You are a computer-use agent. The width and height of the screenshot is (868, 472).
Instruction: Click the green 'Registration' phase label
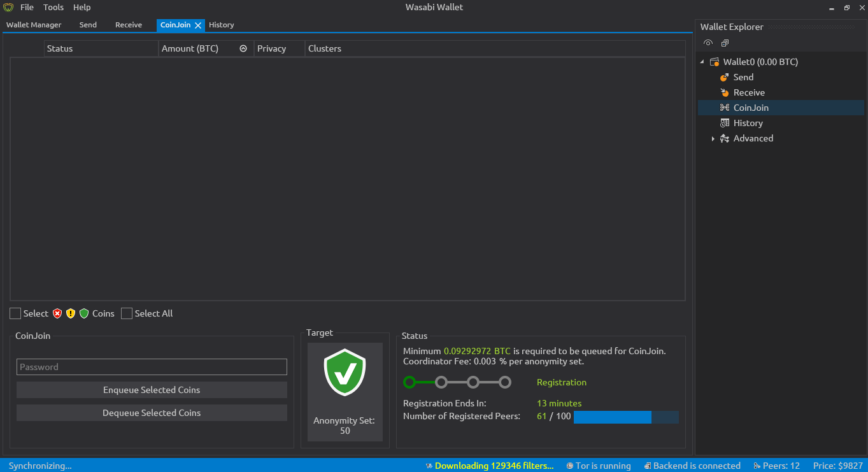(562, 382)
